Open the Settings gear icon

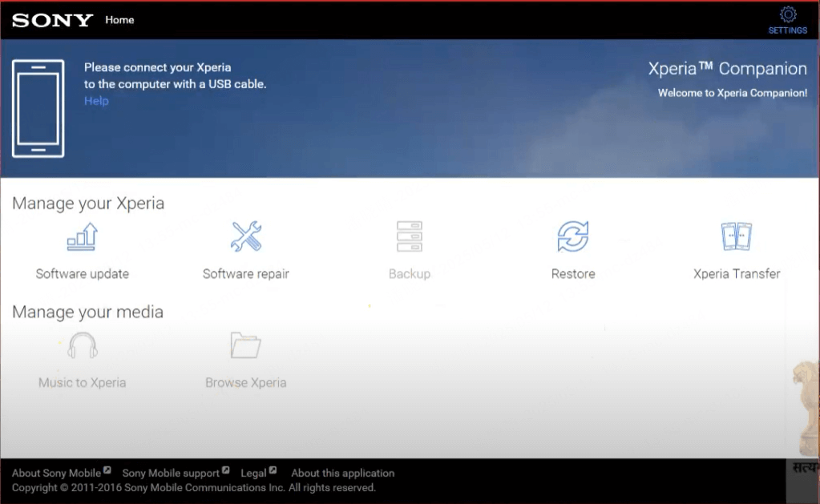(788, 14)
